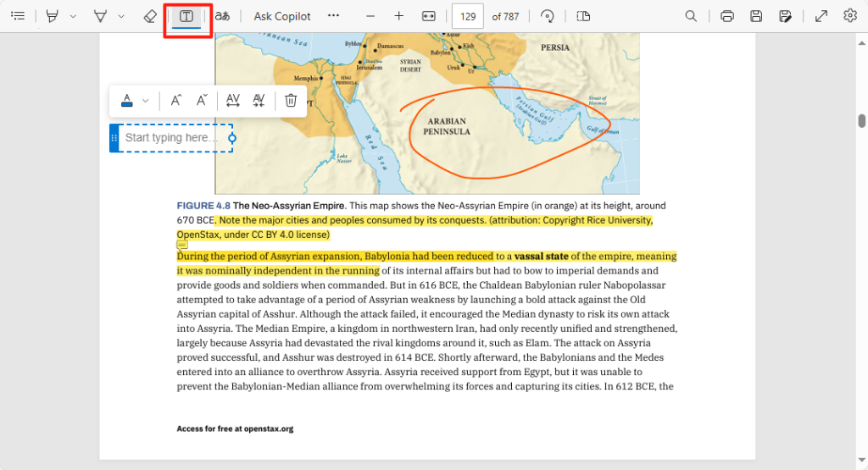Click the Ask Copilot button

pyautogui.click(x=282, y=16)
